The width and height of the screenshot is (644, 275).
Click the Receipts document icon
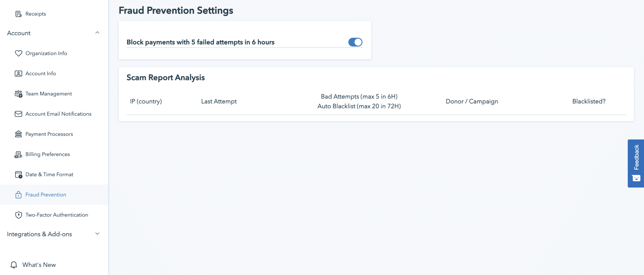18,14
